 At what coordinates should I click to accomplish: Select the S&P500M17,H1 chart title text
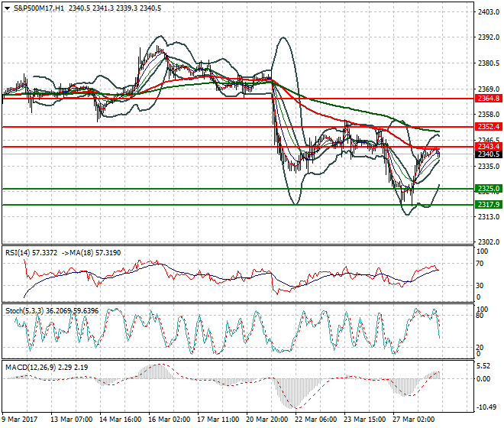(x=39, y=8)
